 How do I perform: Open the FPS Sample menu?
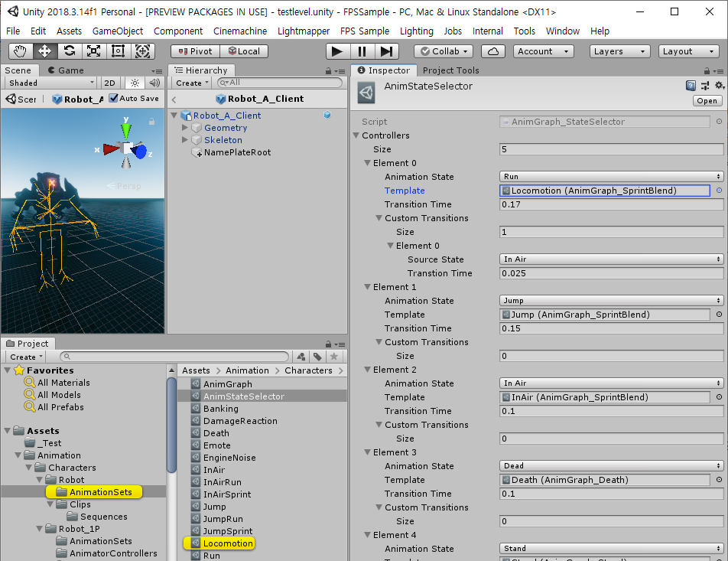[x=365, y=31]
